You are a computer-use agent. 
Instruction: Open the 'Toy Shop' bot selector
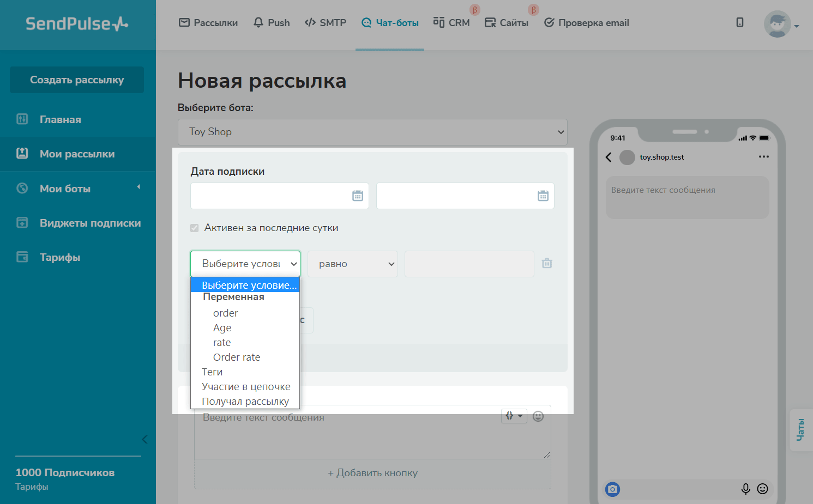[x=372, y=132]
